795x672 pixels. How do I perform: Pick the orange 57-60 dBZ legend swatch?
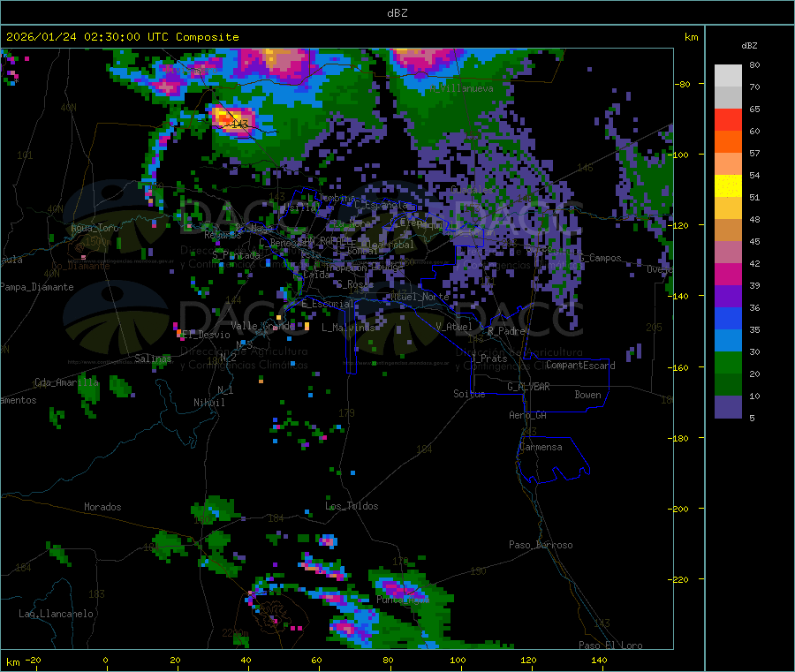[x=728, y=142]
